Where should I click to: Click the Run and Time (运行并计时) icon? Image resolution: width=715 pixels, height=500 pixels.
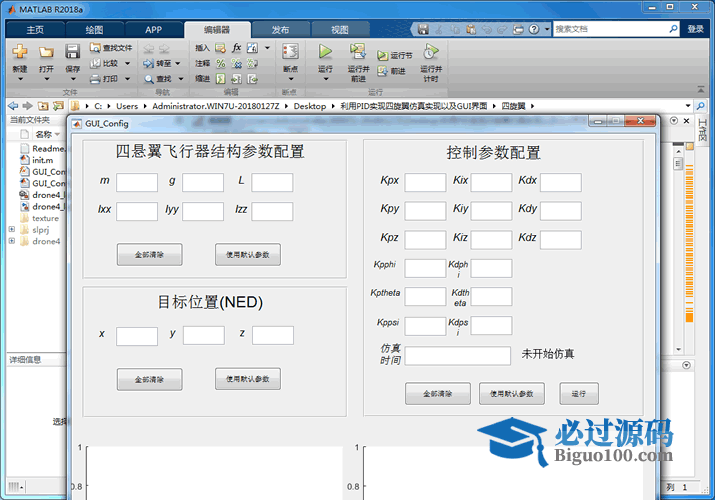pyautogui.click(x=431, y=51)
